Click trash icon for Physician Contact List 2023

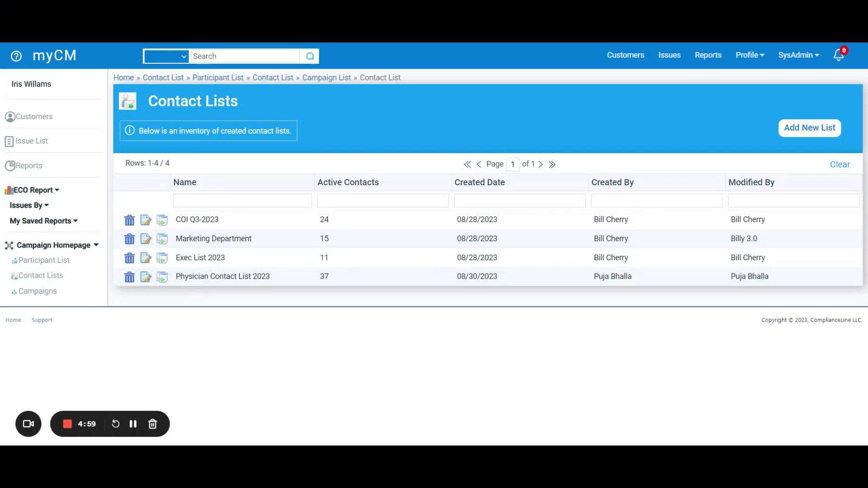click(129, 277)
